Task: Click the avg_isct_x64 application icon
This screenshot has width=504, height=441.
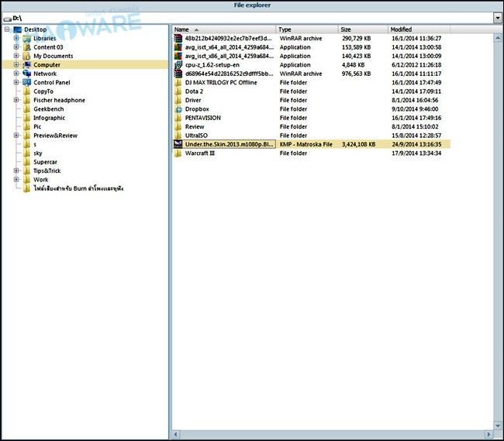Action: 178,47
